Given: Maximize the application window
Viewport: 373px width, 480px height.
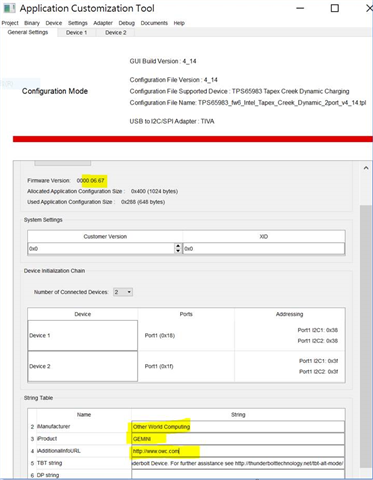Looking at the screenshot, I should pyautogui.click(x=335, y=8).
